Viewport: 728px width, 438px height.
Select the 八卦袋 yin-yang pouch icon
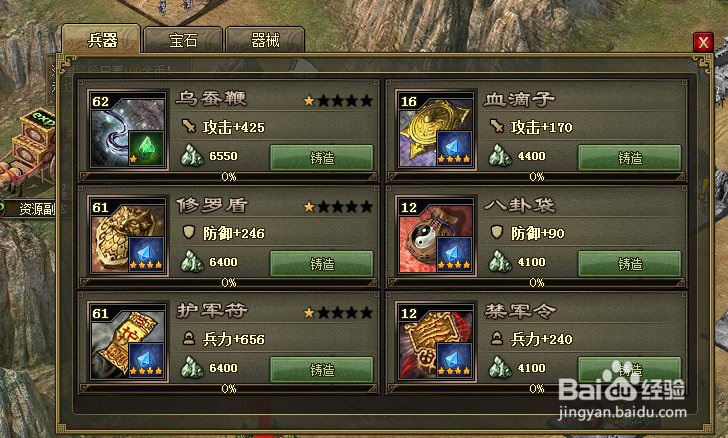coord(436,236)
